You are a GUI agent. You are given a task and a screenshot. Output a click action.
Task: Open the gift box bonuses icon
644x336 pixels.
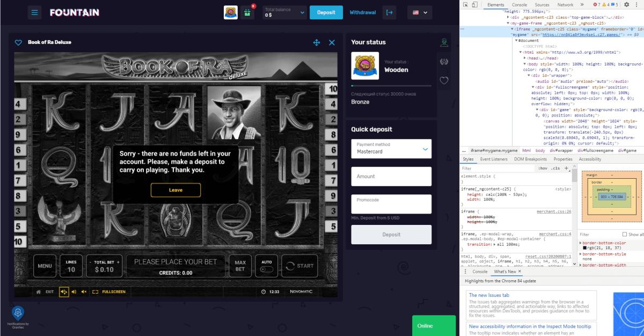[247, 12]
